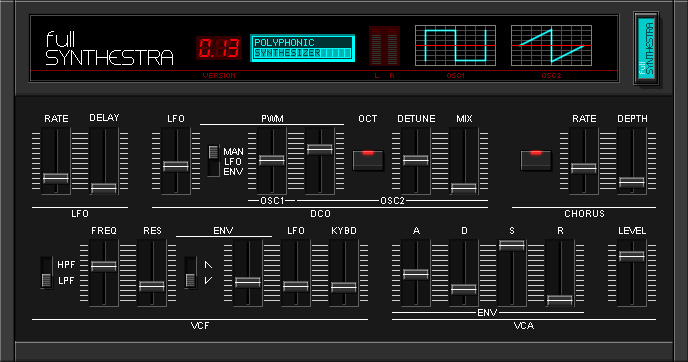Click the VCF RES slider handle

point(152,287)
